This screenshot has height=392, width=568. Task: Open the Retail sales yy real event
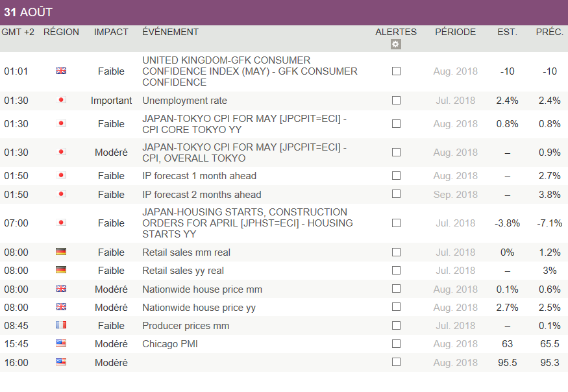pos(183,271)
